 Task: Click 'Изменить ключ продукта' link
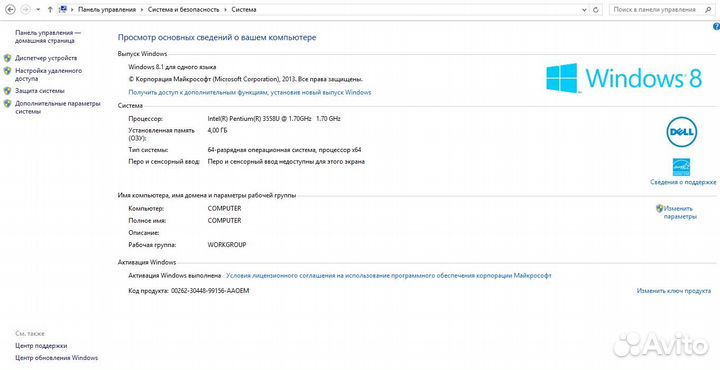click(x=674, y=291)
